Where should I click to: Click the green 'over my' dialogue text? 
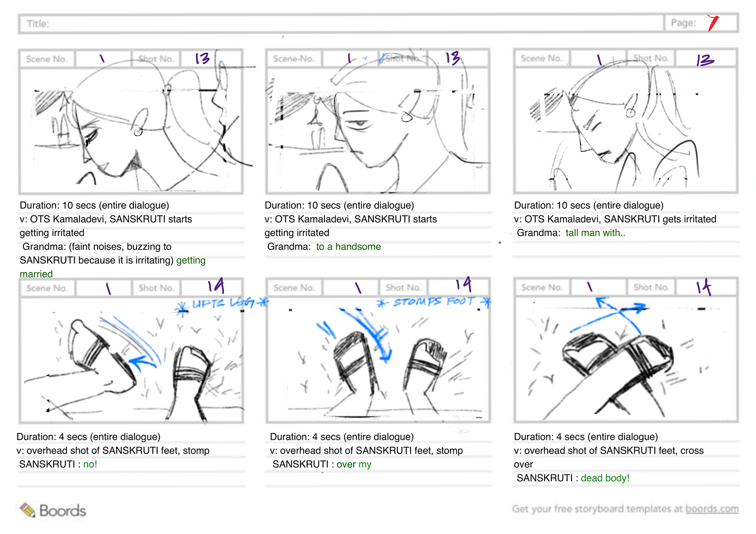click(354, 464)
